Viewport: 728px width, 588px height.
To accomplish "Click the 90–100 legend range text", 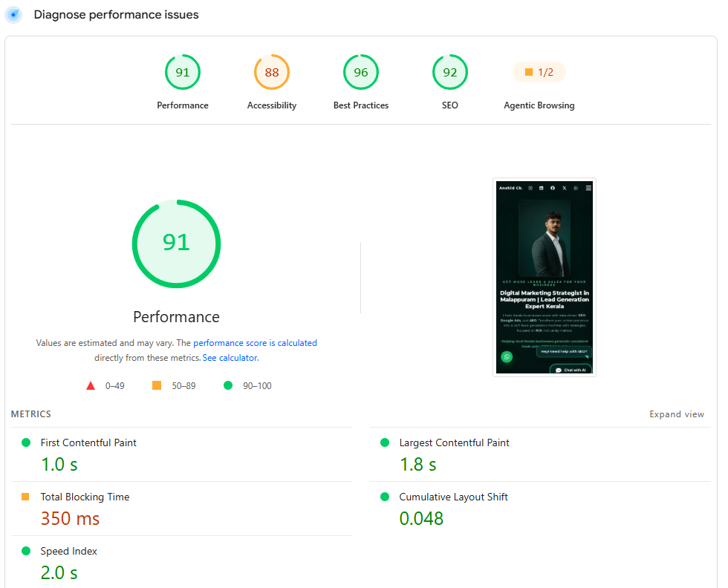I will click(257, 385).
